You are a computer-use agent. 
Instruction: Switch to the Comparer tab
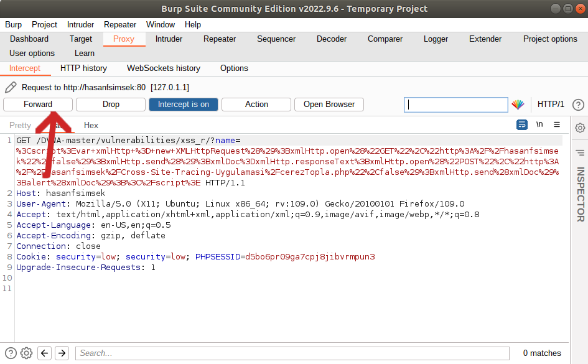coord(385,39)
